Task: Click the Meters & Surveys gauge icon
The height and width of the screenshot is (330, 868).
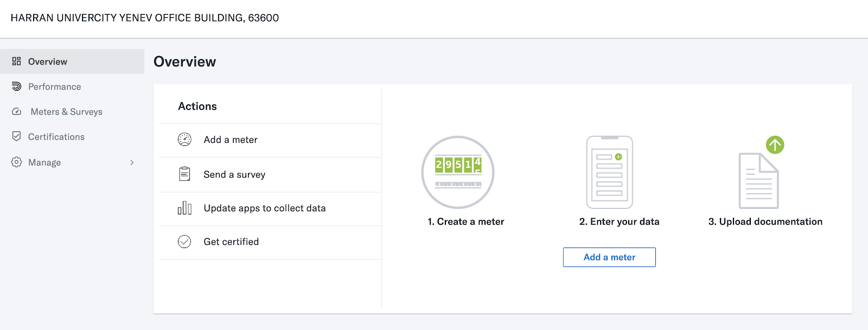Action: point(16,111)
